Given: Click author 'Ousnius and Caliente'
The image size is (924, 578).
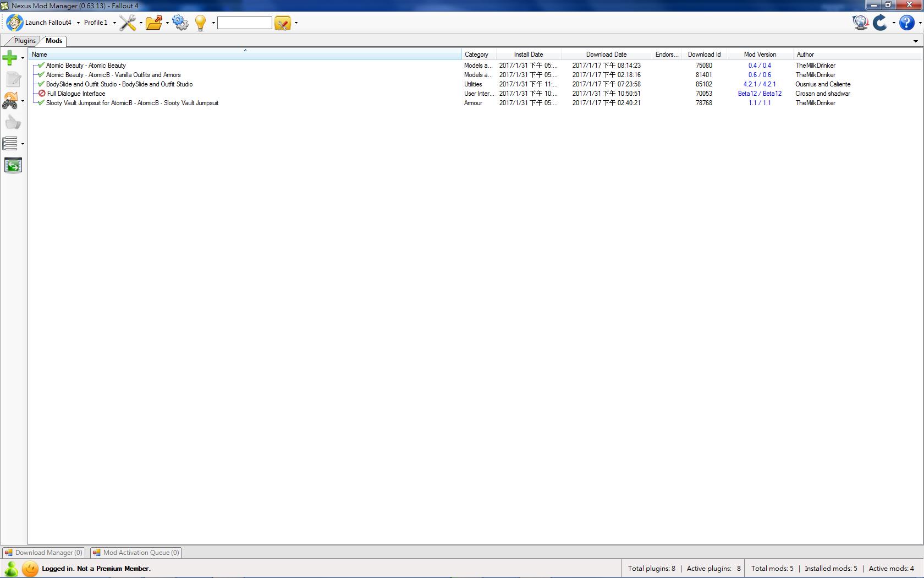Looking at the screenshot, I should pos(823,84).
